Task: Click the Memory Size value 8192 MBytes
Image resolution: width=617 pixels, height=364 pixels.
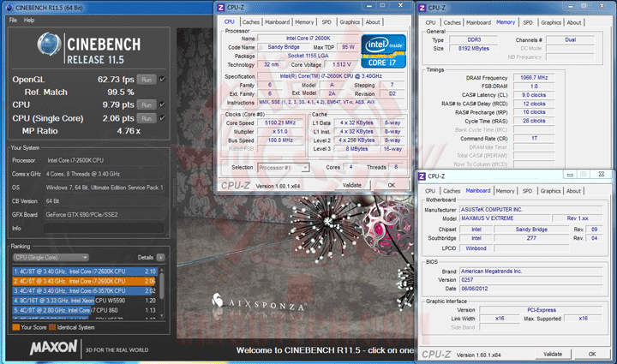Action: 474,48
